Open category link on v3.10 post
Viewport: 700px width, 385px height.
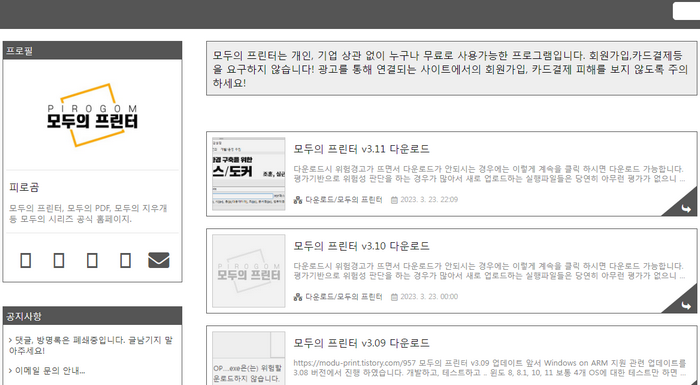[x=344, y=297]
